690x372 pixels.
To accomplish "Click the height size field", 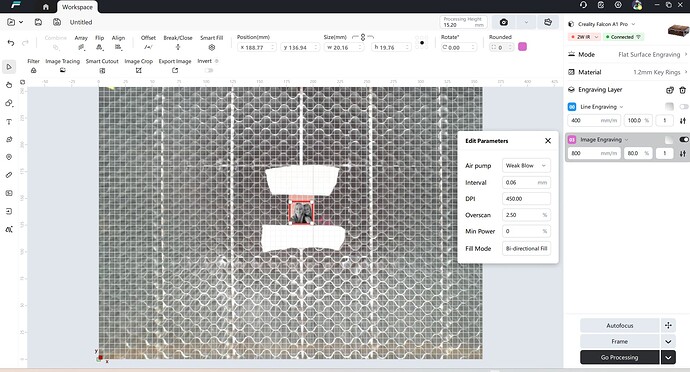I will [391, 47].
